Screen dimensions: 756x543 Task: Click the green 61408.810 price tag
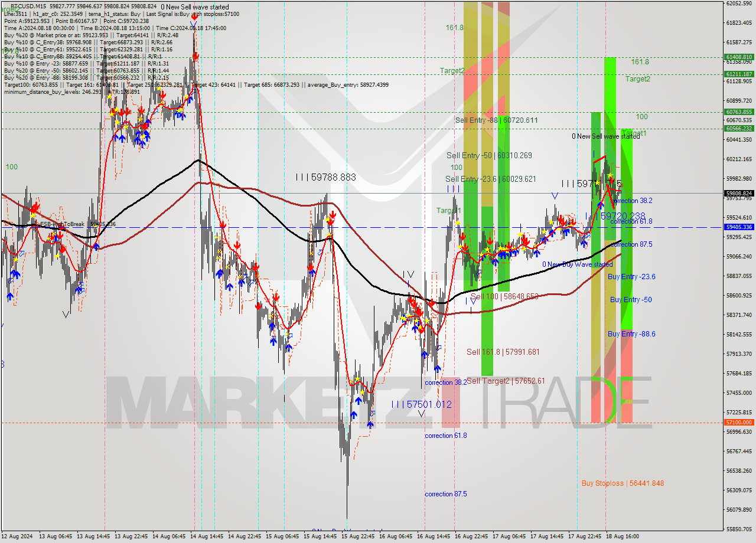pos(738,57)
